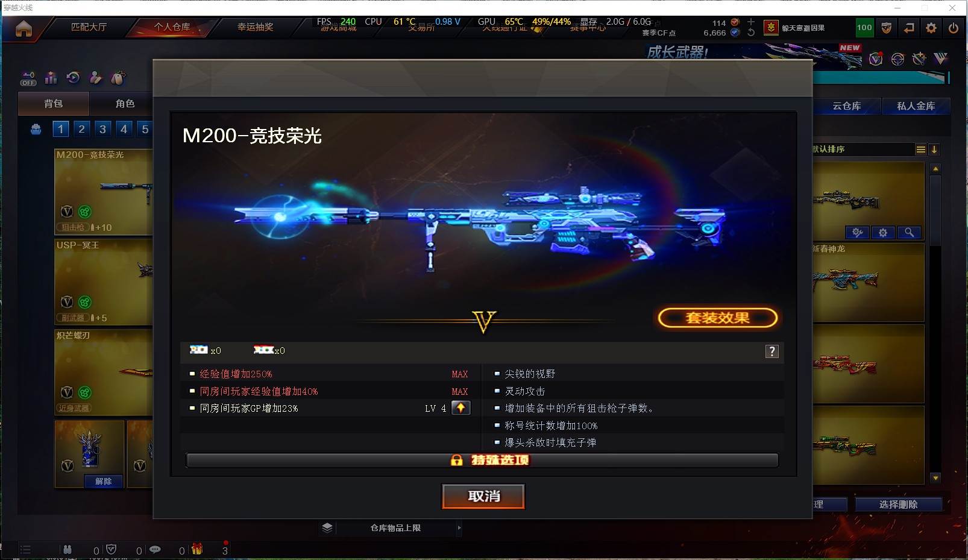Click the home icon in the top bar

tap(24, 29)
